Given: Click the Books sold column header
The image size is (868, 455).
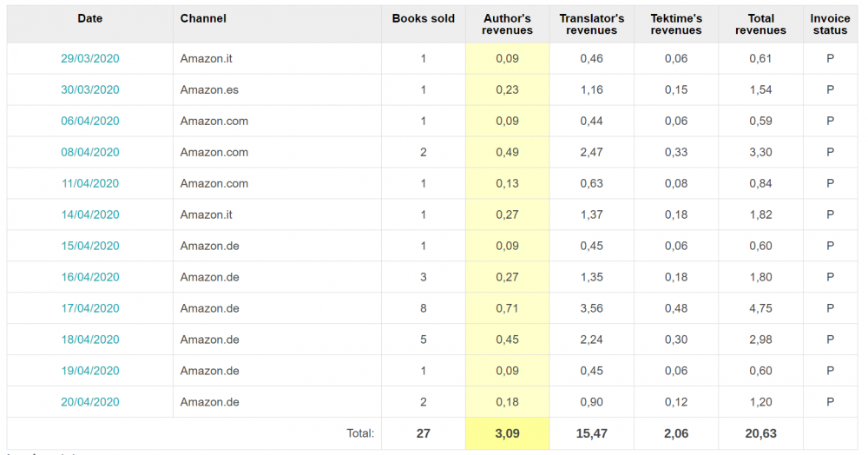Looking at the screenshot, I should [x=423, y=18].
